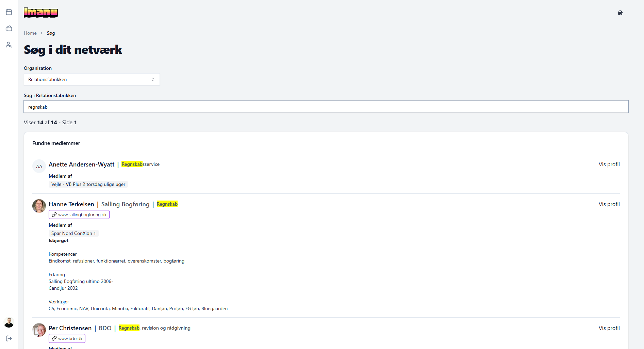View profile of Per Christensen

[x=609, y=328]
